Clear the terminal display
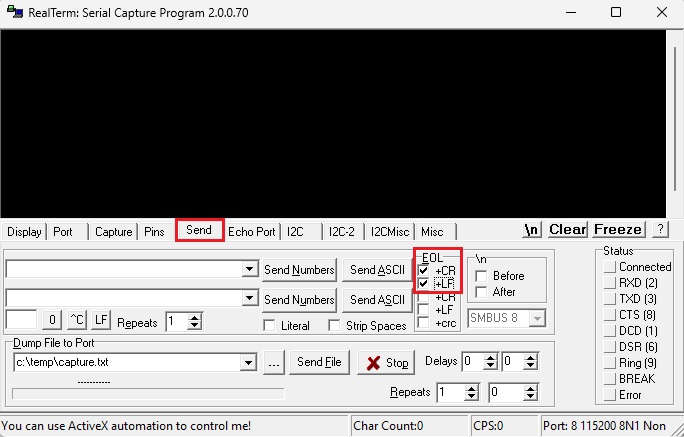 [568, 229]
